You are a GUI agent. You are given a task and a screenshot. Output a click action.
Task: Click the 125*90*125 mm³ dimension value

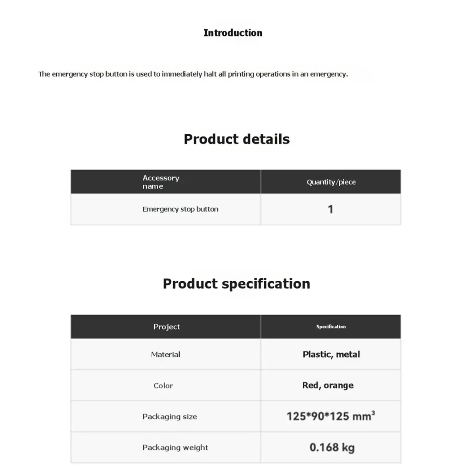click(331, 416)
